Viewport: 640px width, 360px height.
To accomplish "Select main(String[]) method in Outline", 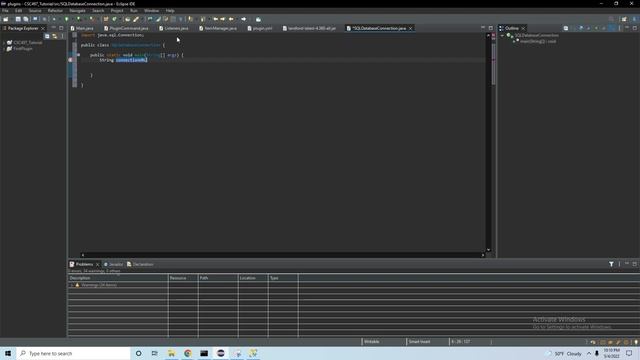I will point(538,41).
